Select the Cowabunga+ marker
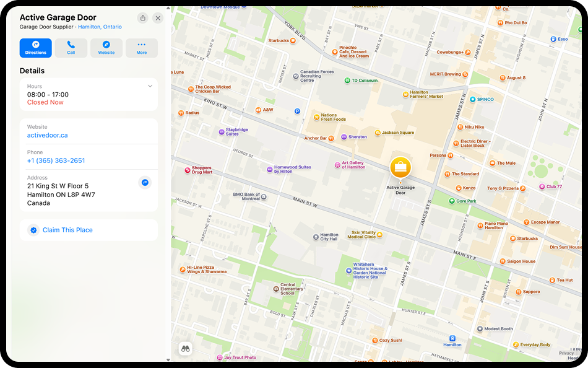The image size is (588, 368). (468, 53)
